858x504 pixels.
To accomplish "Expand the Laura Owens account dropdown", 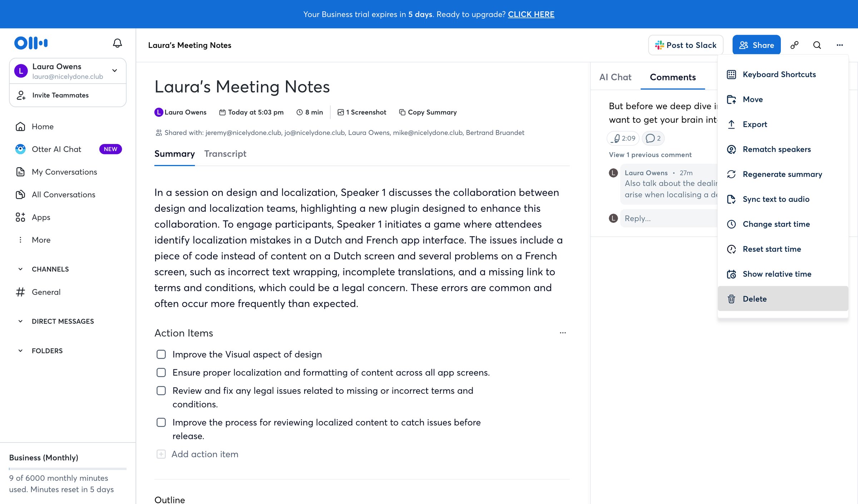I will [115, 71].
